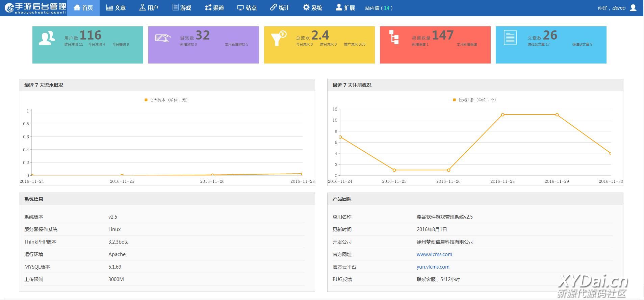Click the channel tree icon in the red card
644x300 pixels.
(394, 37)
